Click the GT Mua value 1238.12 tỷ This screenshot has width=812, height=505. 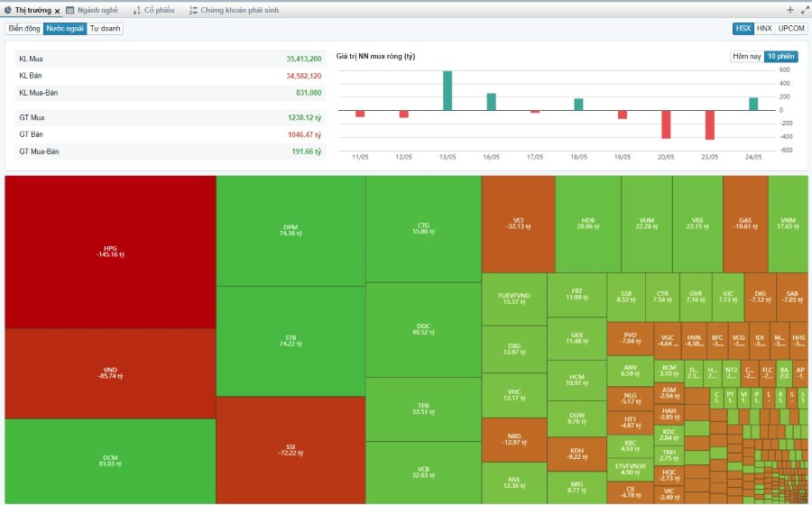tap(305, 117)
